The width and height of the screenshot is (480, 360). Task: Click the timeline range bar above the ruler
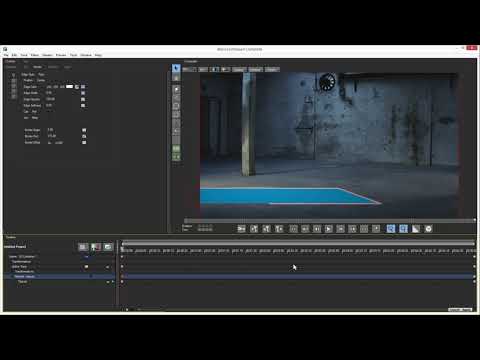click(x=298, y=244)
